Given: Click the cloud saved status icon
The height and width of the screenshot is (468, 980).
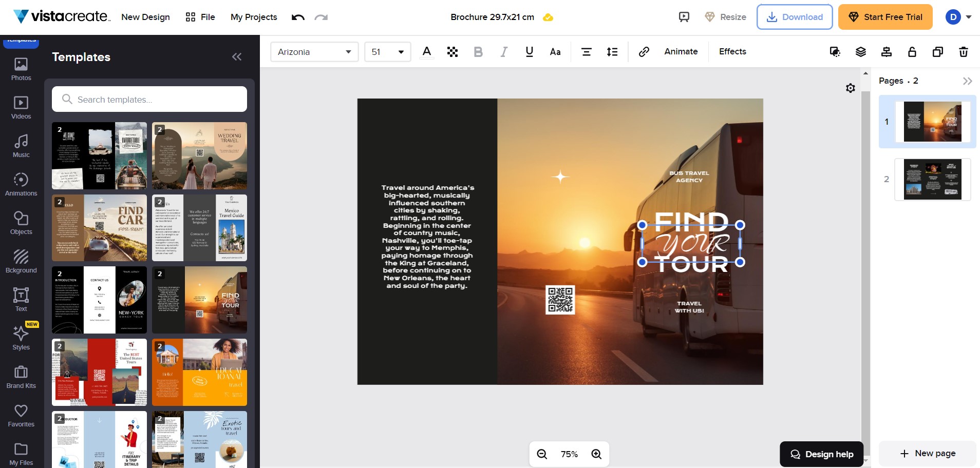Looking at the screenshot, I should pyautogui.click(x=548, y=17).
